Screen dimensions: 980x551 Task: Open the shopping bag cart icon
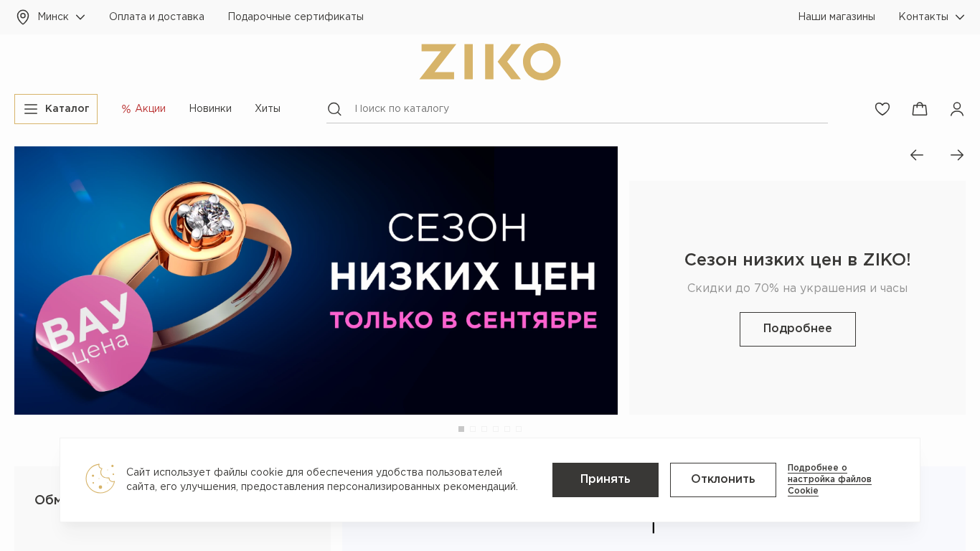pos(920,109)
